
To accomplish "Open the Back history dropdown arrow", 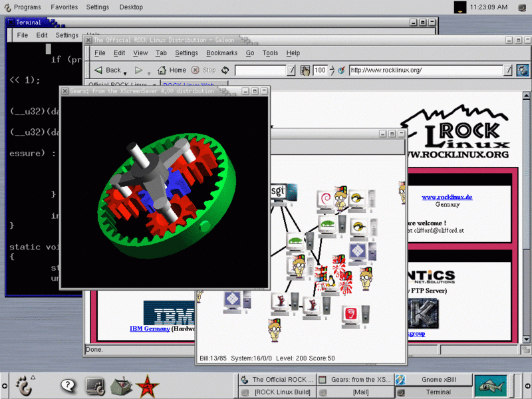I will 125,73.
